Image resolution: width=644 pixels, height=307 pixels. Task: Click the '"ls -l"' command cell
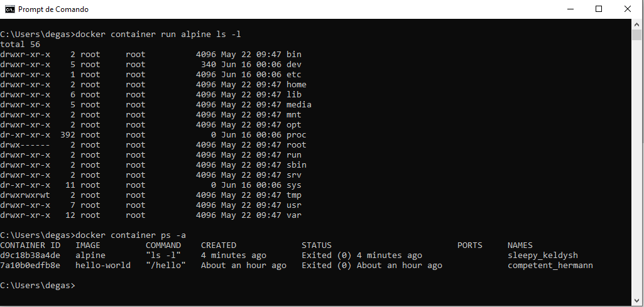[163, 256]
